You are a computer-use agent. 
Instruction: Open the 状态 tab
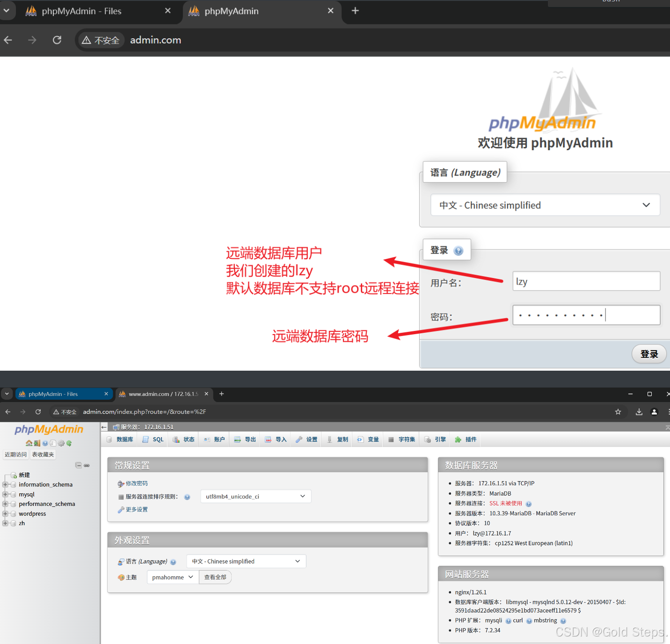coord(183,439)
